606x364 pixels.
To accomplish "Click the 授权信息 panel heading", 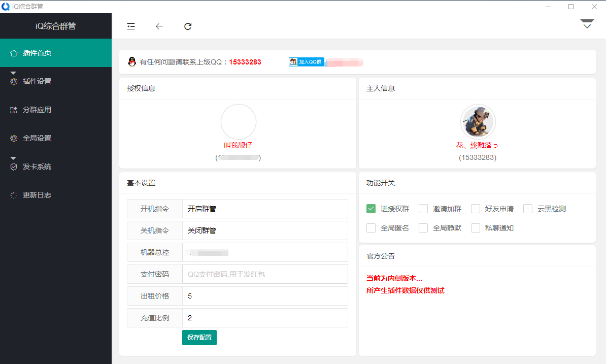I will click(x=141, y=88).
